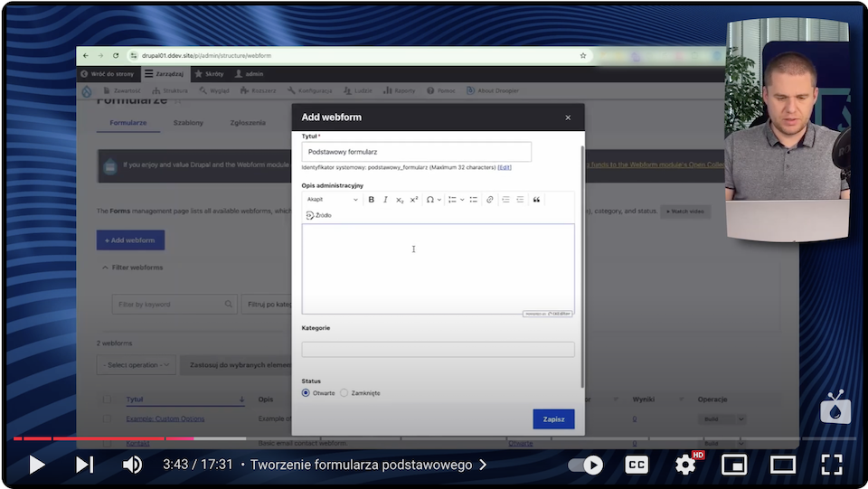Click the admin user link
This screenshot has width=868, height=489.
[250, 73]
